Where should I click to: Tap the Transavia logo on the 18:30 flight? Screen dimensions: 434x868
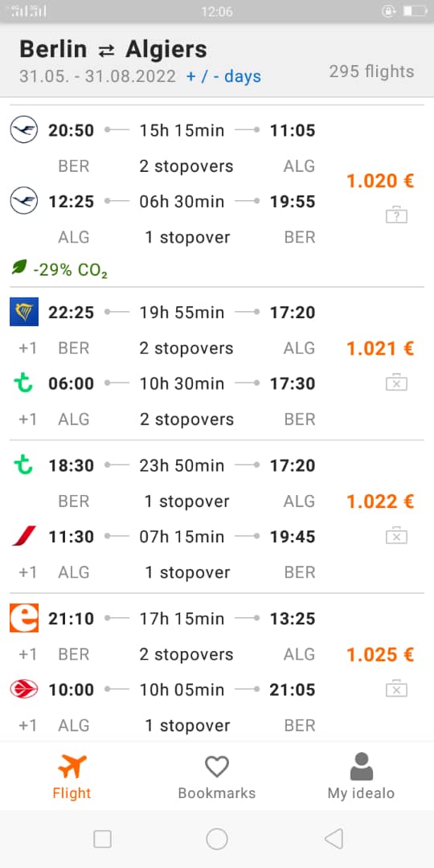coord(23,465)
